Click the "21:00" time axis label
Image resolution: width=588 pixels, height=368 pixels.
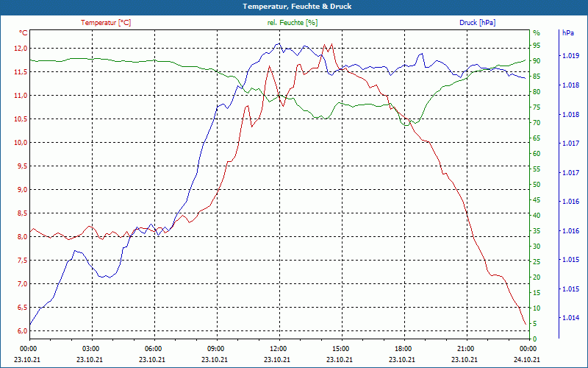[x=465, y=348]
